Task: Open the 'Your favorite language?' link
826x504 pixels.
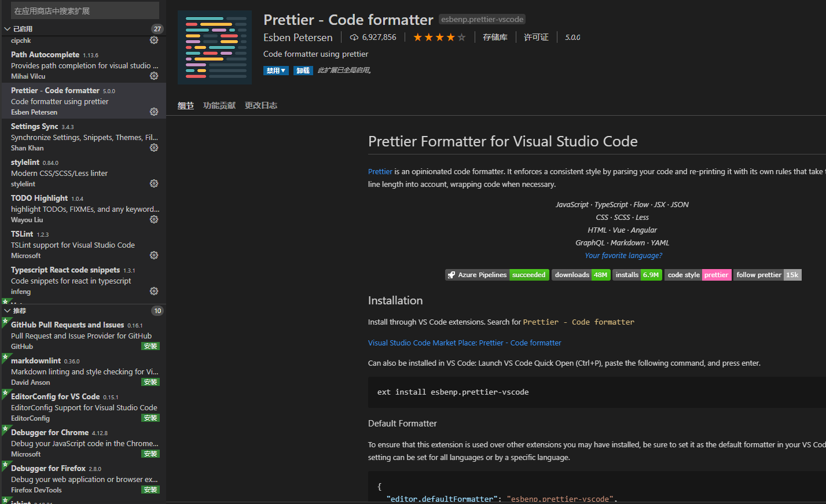Action: coord(623,255)
